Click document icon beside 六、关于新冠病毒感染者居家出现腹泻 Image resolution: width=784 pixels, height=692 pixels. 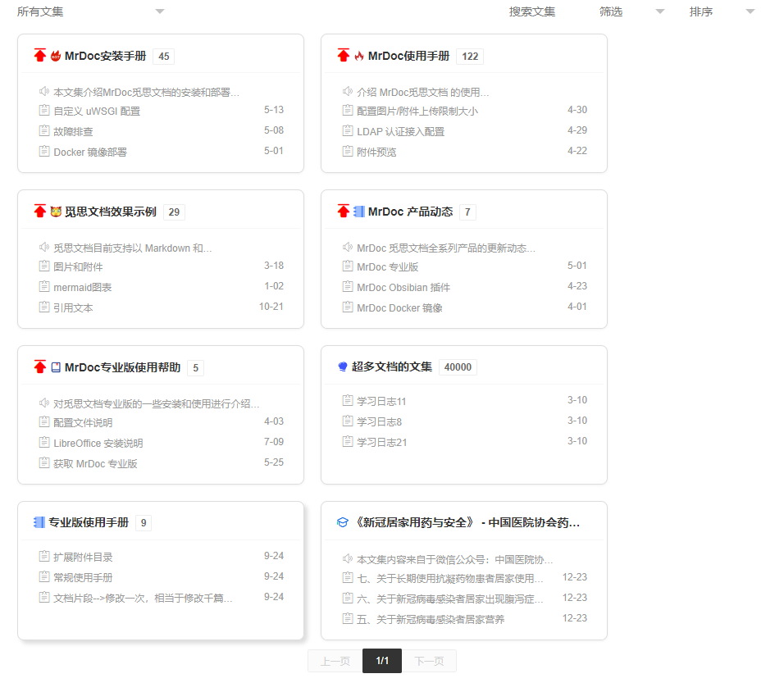(x=348, y=598)
